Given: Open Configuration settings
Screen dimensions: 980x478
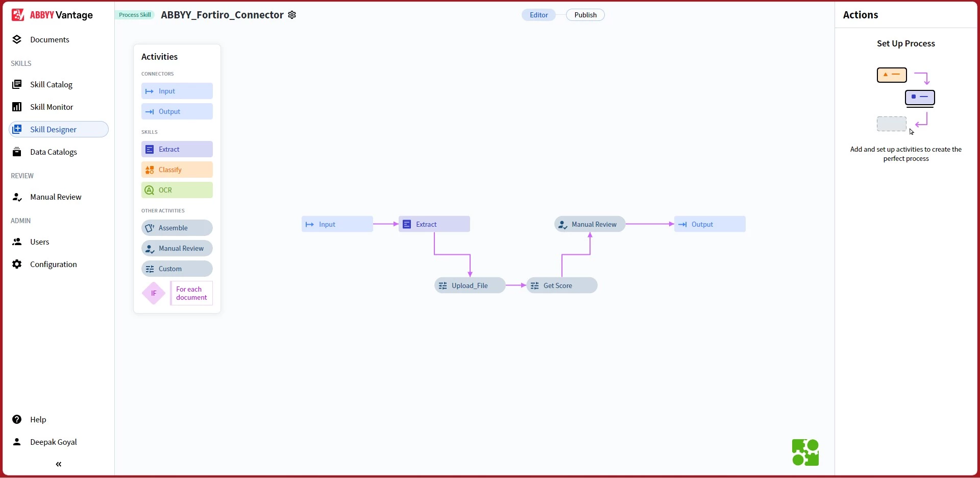Looking at the screenshot, I should tap(53, 265).
